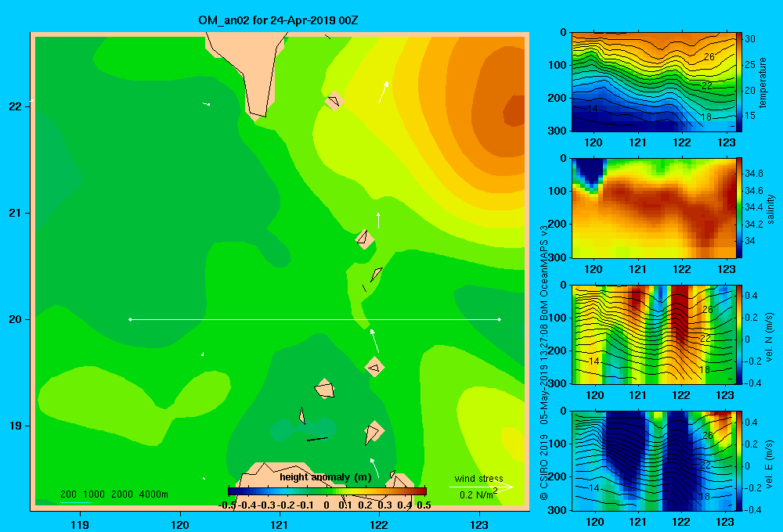Click the temperature section plot
This screenshot has height=532, width=783.
click(654, 82)
